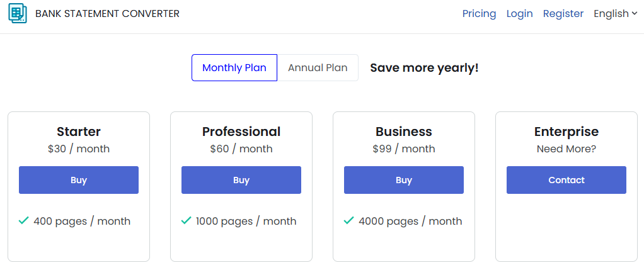644x270 pixels.
Task: Open the English language dropdown
Action: [616, 13]
